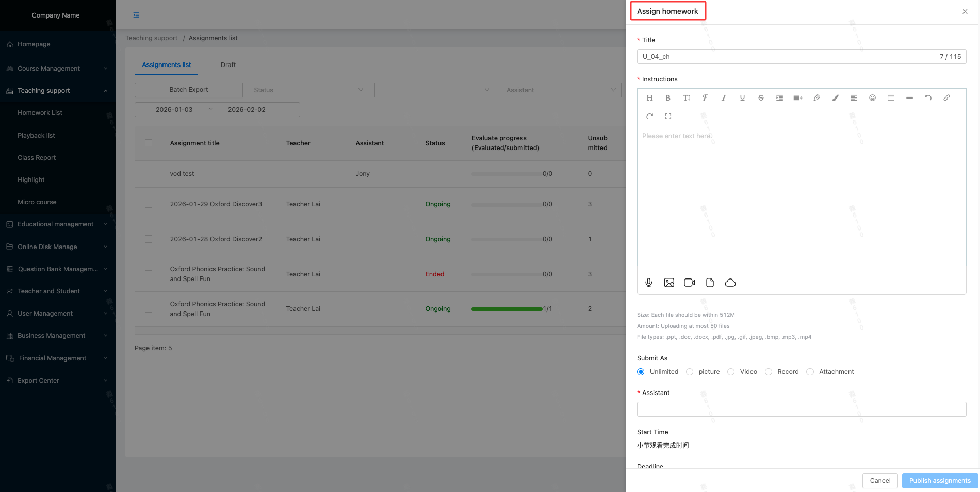Add an audio recording with the microphone icon

pos(649,283)
